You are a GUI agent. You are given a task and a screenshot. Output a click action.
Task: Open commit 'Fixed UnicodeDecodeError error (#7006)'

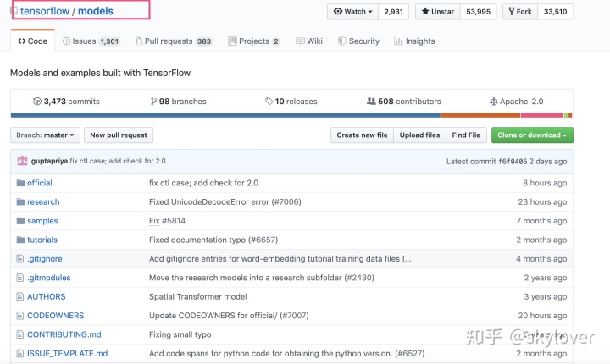coord(225,202)
